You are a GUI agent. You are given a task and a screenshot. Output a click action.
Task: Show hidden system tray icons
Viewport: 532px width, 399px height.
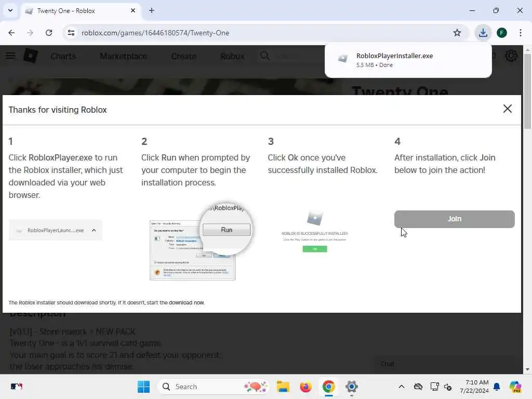point(402,387)
